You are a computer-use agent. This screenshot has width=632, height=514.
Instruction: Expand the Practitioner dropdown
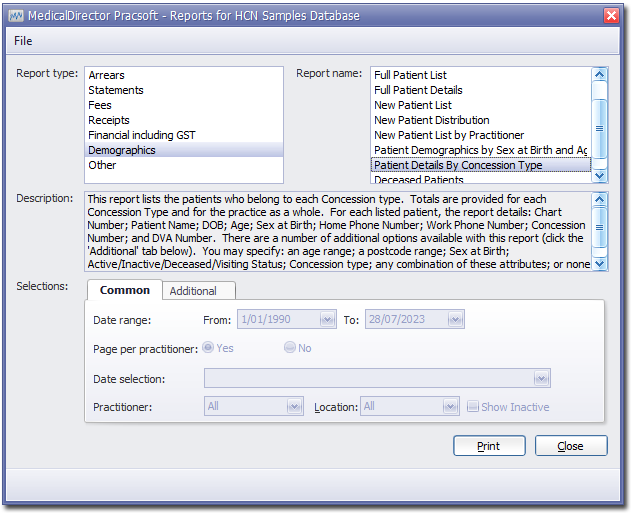294,407
